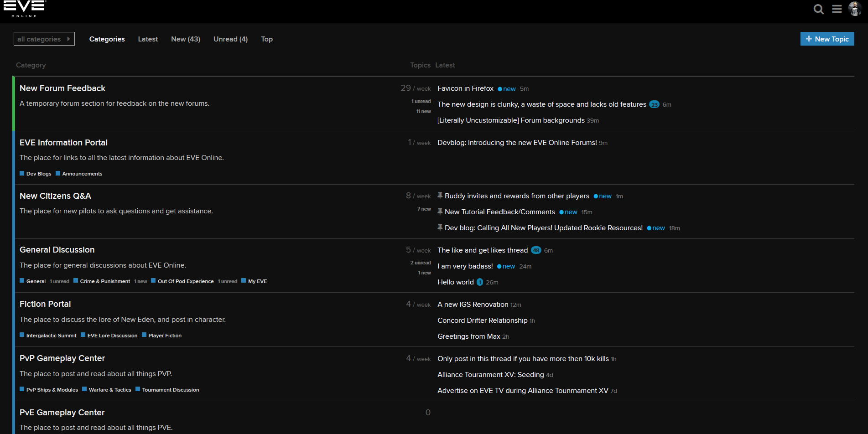Click the 23 unread posts badge
Screen dimensions: 868x434
click(x=654, y=104)
